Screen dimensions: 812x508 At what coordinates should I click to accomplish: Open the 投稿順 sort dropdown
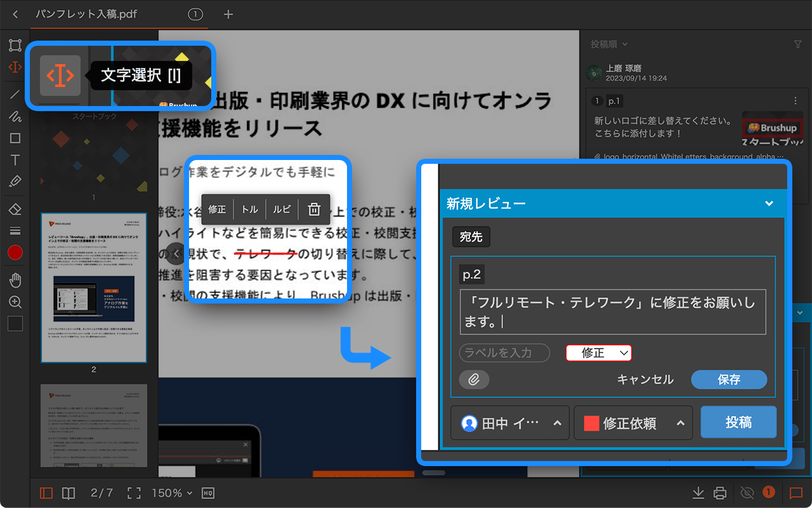click(x=609, y=44)
